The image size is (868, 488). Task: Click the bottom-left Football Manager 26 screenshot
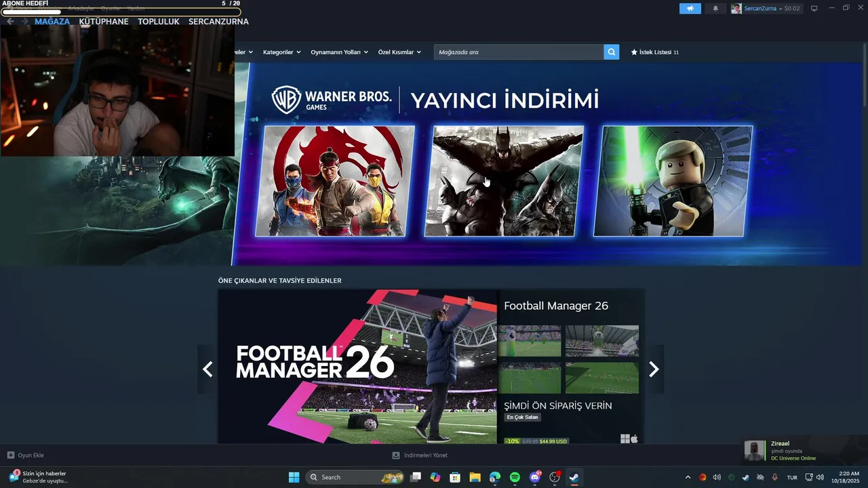tap(530, 378)
